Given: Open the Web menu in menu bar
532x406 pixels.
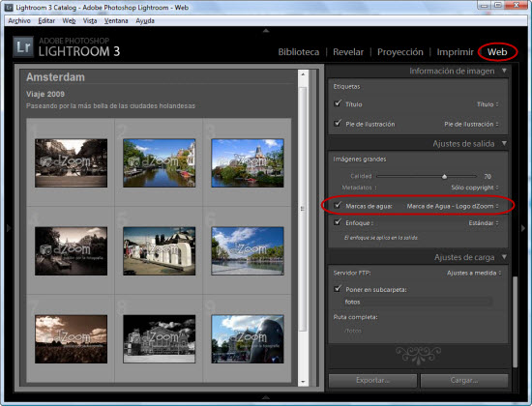Looking at the screenshot, I should click(x=69, y=20).
